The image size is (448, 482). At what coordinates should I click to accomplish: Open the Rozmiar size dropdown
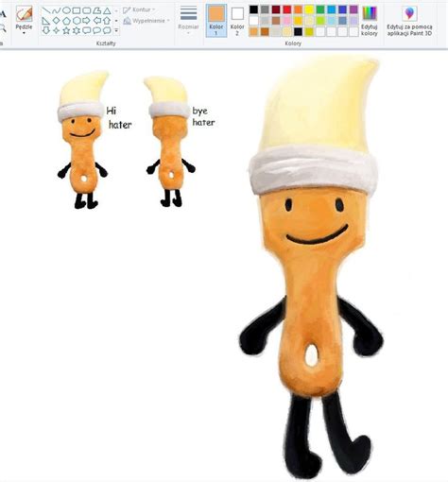click(x=188, y=20)
